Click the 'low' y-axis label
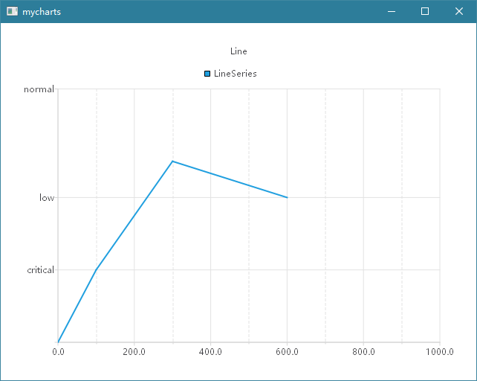 tap(47, 198)
